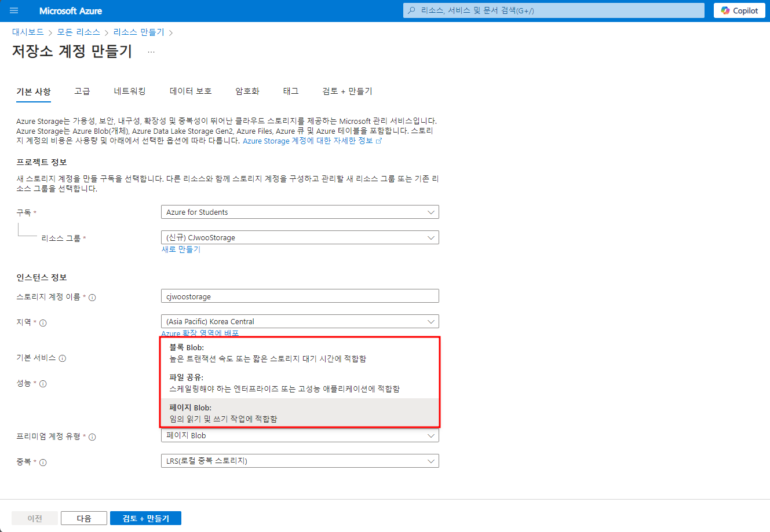Focus the top resource search box

553,10
